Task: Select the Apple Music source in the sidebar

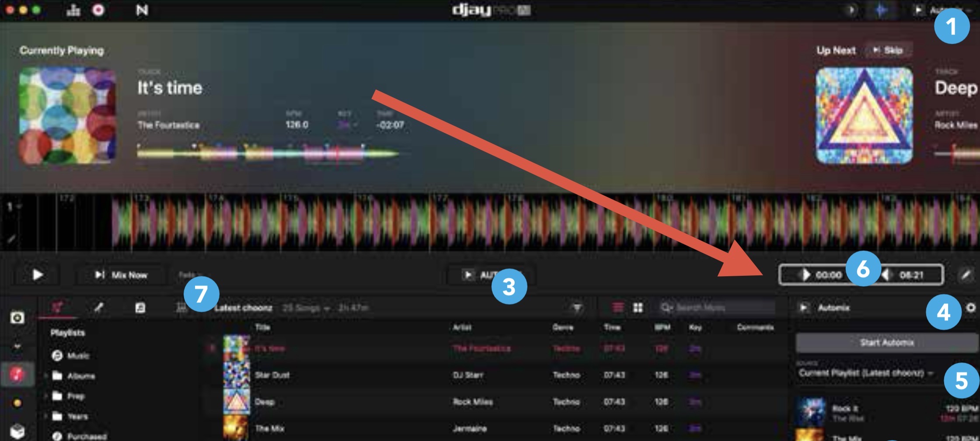Action: [17, 375]
